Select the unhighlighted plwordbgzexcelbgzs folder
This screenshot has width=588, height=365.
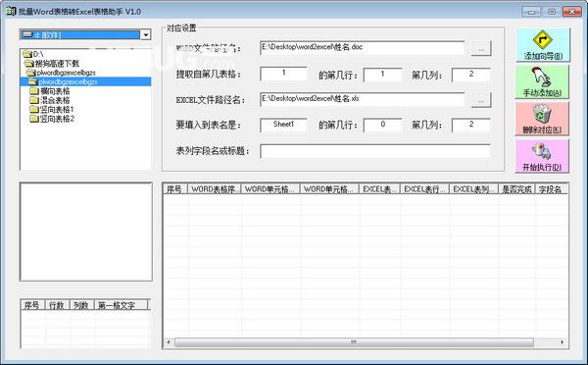61,73
